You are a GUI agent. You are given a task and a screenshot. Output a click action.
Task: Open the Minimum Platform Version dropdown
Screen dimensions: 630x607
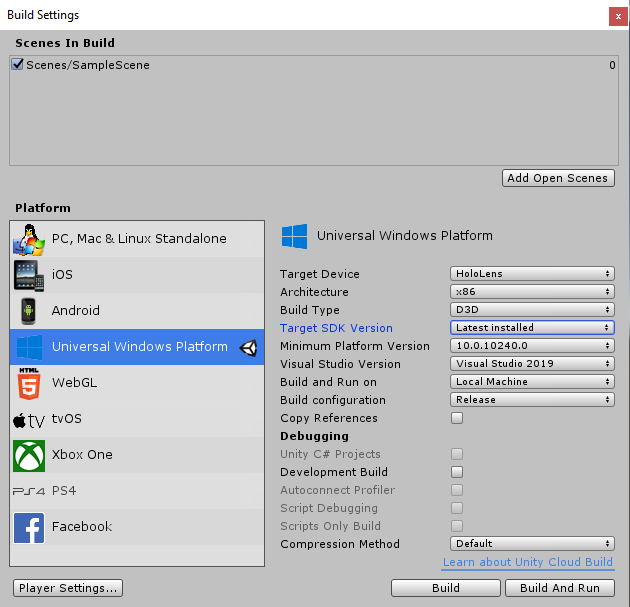(x=532, y=345)
